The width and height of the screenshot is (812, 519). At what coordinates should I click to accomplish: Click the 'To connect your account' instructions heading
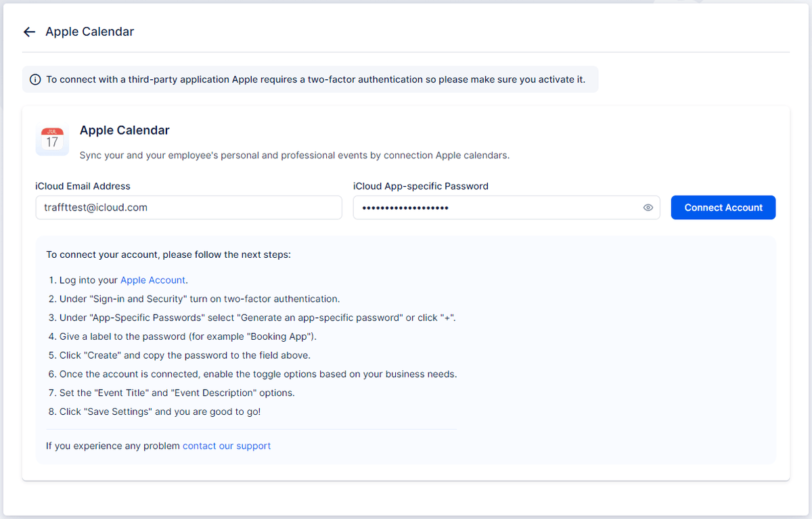[x=168, y=254]
